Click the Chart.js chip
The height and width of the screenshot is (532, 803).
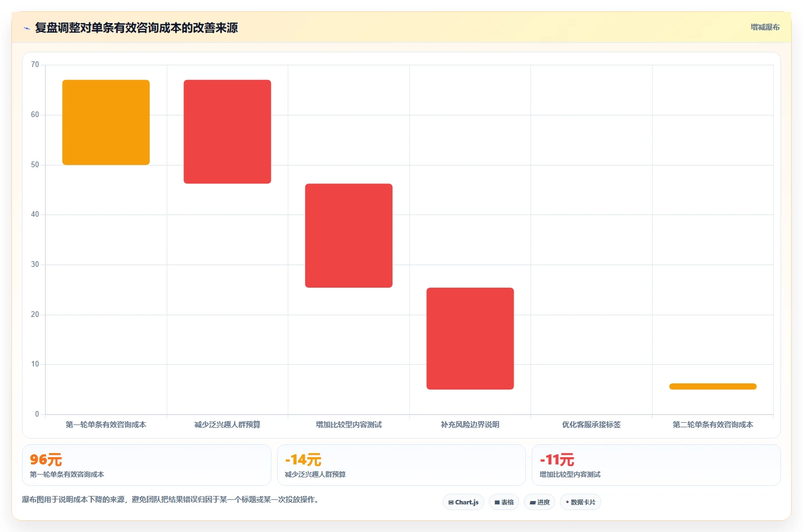pos(463,502)
